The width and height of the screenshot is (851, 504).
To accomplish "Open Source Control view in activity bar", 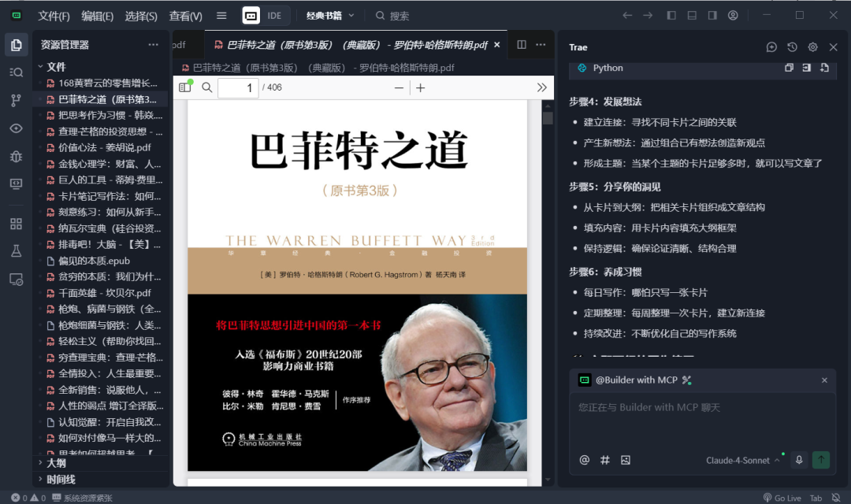I will click(17, 100).
